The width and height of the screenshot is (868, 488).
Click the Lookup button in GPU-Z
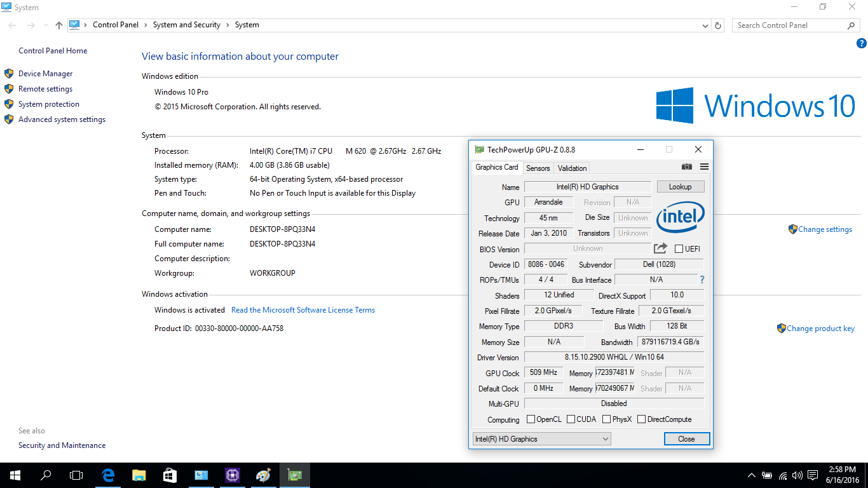680,187
